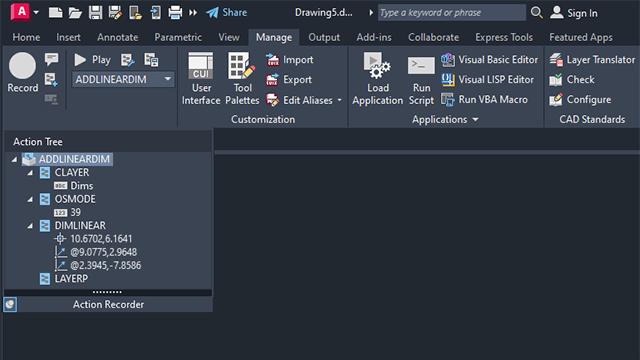Export customization settings
Image resolution: width=640 pixels, height=360 pixels.
[289, 80]
